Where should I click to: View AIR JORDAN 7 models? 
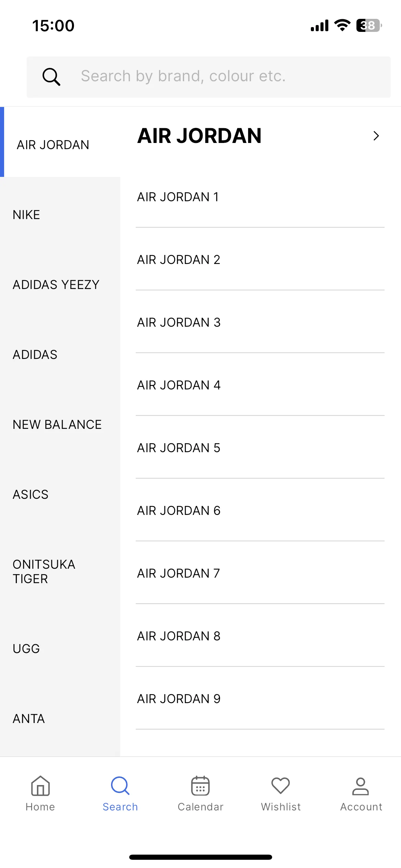(x=260, y=574)
